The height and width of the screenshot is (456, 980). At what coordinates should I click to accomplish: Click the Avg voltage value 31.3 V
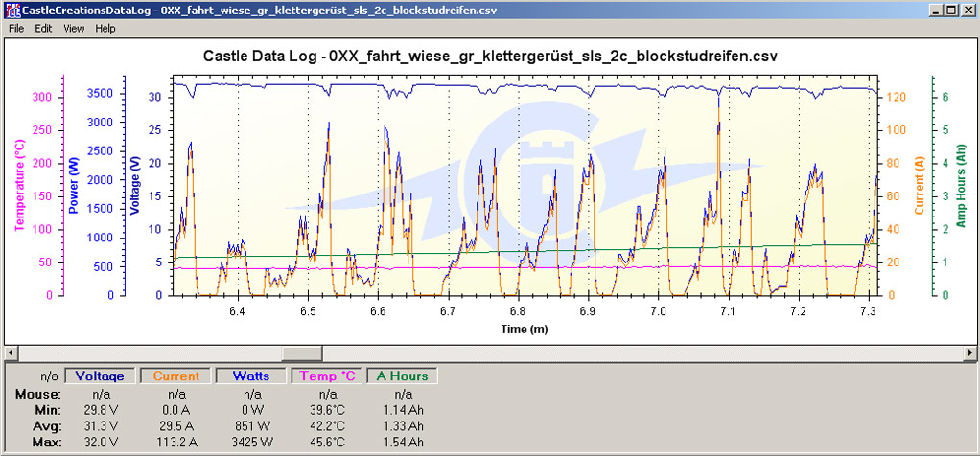[102, 426]
